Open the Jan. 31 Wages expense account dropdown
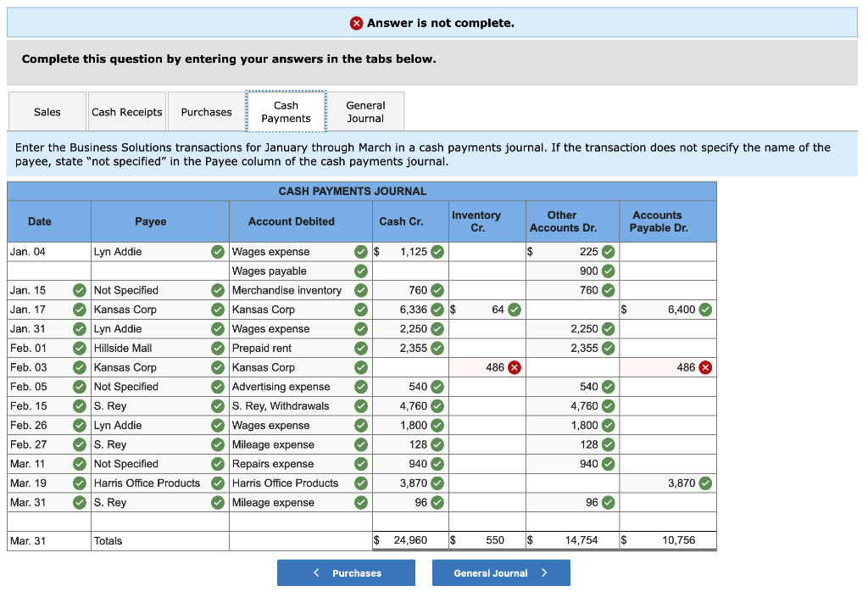 tap(301, 329)
